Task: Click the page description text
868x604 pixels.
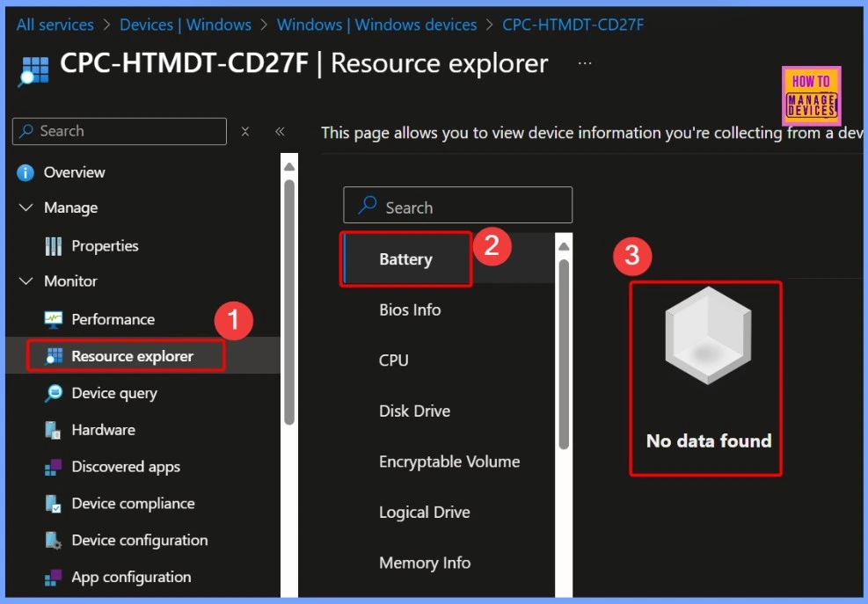Action: pyautogui.click(x=592, y=133)
